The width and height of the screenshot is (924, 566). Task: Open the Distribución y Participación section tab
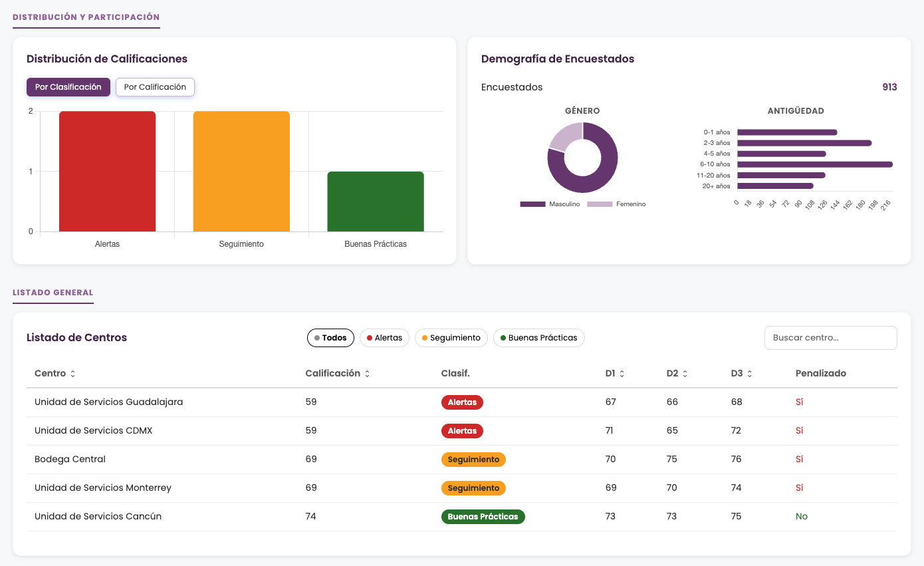(x=86, y=17)
